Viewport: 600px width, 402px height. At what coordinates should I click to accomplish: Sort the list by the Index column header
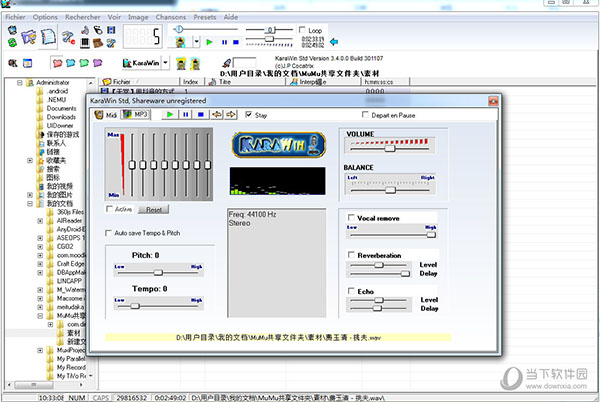pos(191,81)
